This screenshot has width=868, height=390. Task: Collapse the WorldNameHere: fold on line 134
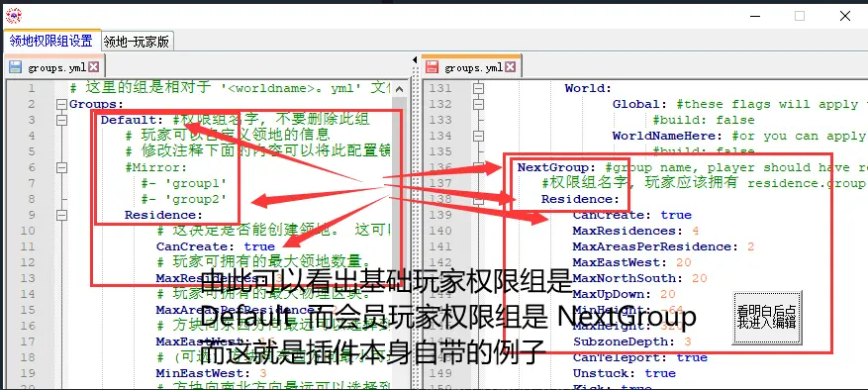pyautogui.click(x=479, y=136)
